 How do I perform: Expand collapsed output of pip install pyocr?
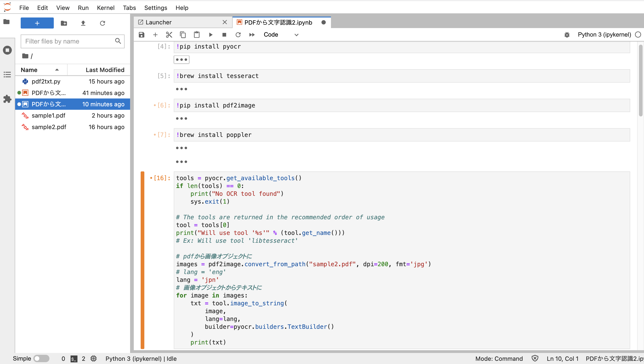182,60
